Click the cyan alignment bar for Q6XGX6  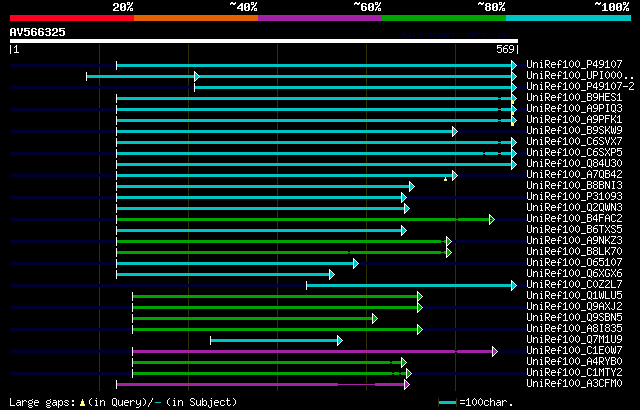click(223, 275)
